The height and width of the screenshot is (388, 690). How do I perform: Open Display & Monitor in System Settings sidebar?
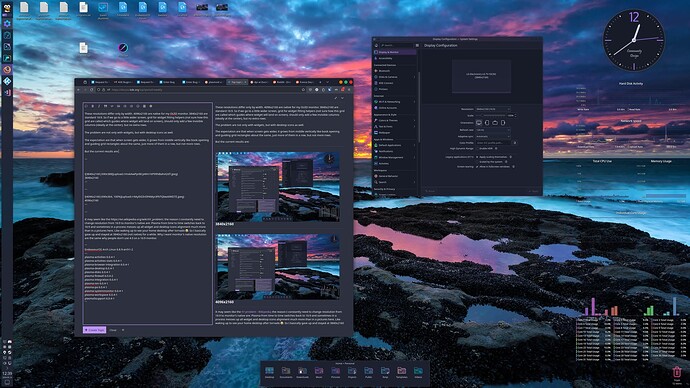(395, 52)
